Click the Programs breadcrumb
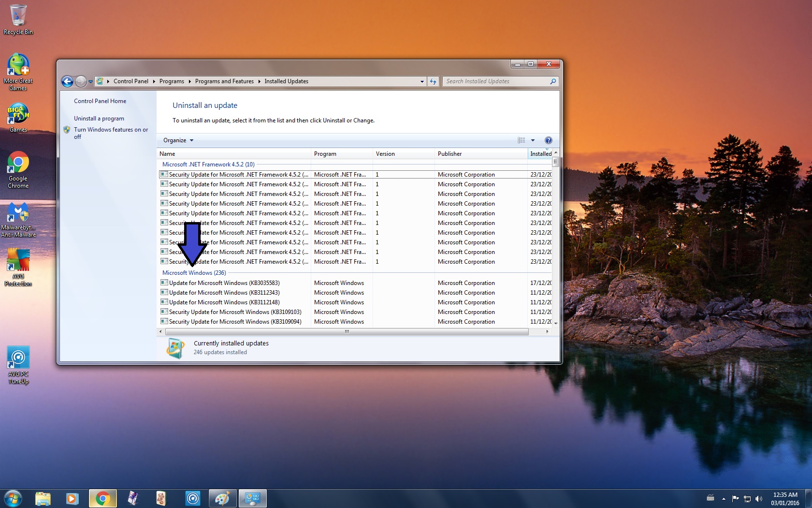The image size is (812, 508). 172,81
